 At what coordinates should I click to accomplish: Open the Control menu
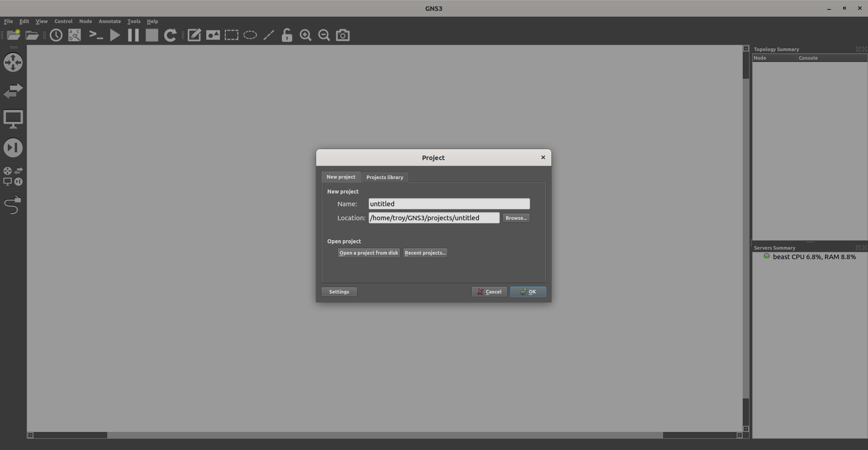coord(63,21)
